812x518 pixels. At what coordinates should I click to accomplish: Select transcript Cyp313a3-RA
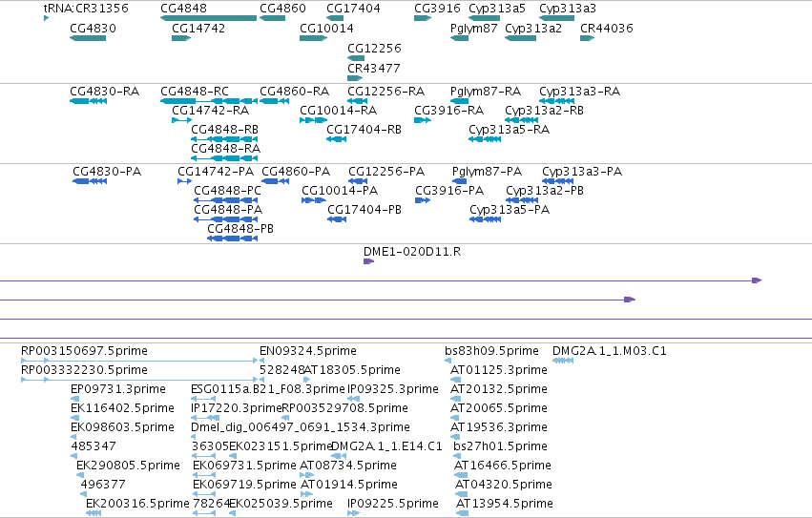coord(579,92)
